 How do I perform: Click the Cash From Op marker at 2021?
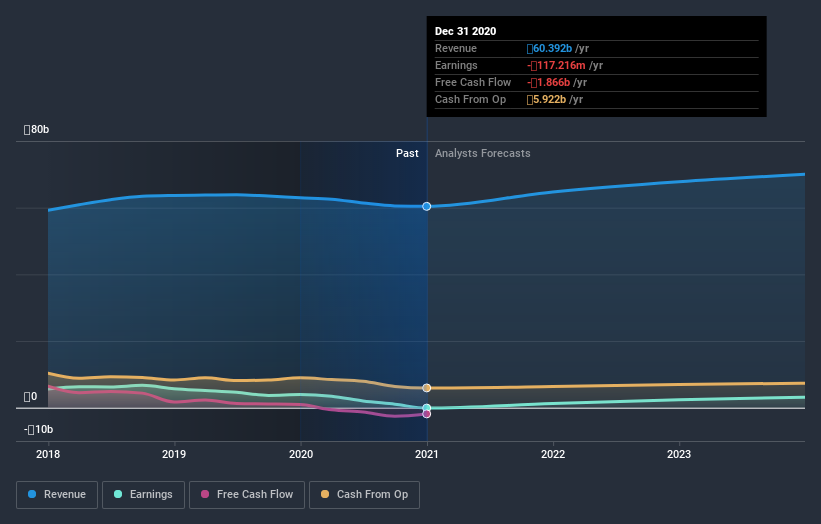(427, 388)
